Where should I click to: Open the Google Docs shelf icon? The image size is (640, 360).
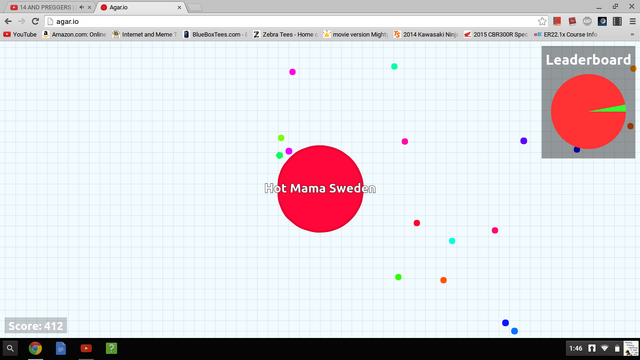pyautogui.click(x=61, y=349)
